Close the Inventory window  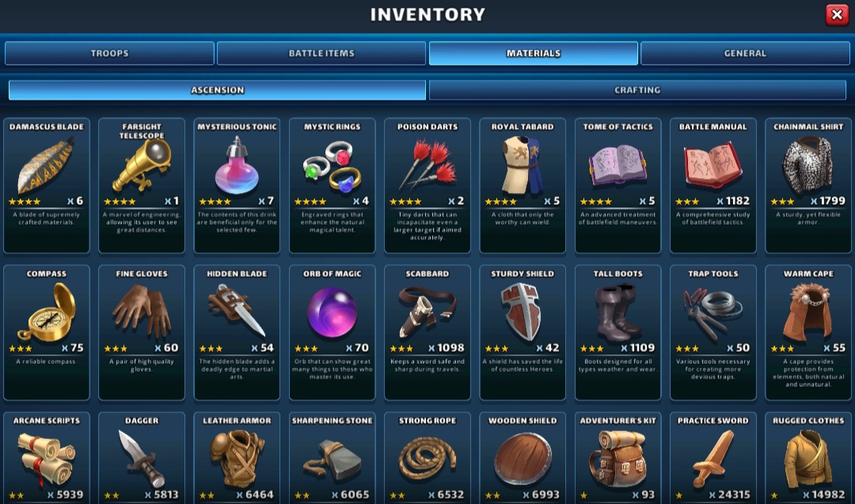coord(837,15)
